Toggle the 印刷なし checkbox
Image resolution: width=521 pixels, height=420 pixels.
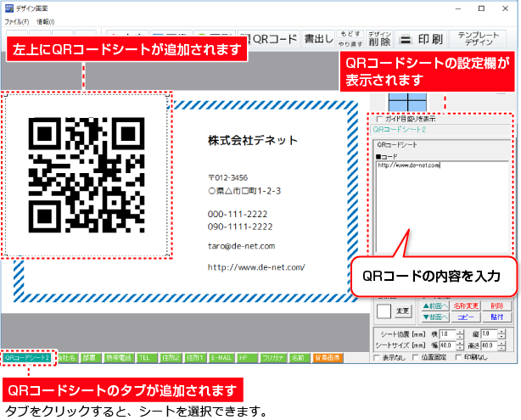pyautogui.click(x=458, y=357)
